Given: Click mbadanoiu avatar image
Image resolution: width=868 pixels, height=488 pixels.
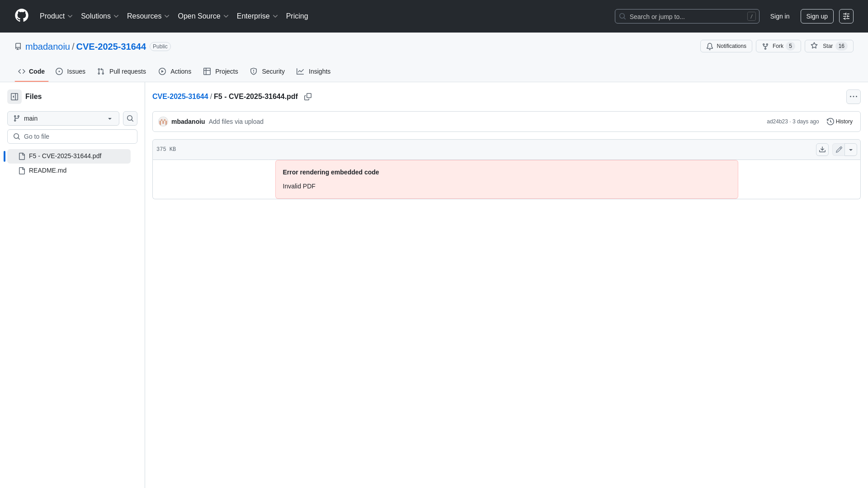Looking at the screenshot, I should (163, 122).
